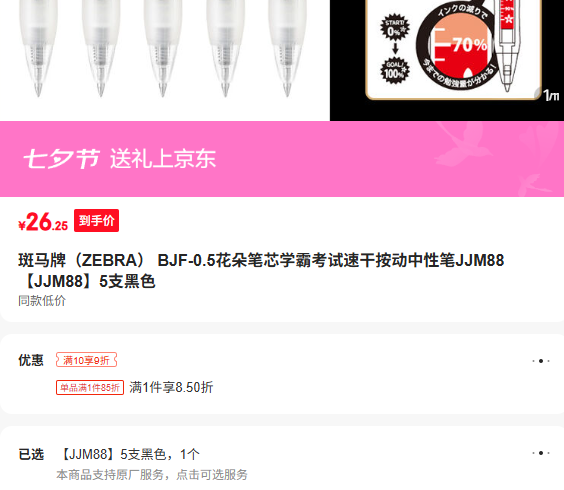564x490 pixels.
Task: Click the GOAL 100% starburst badge
Action: (395, 71)
